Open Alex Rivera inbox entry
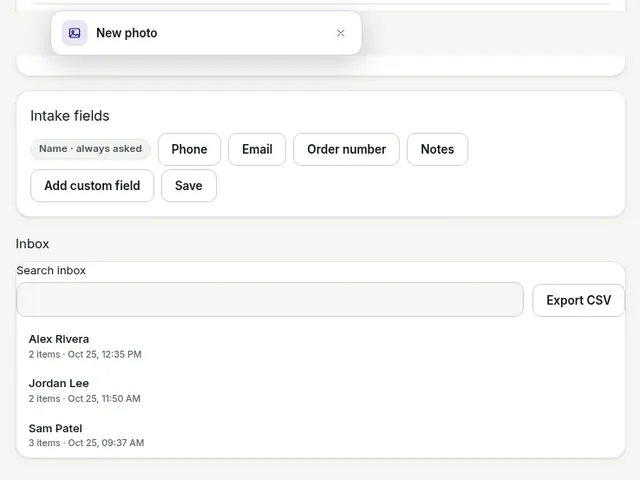This screenshot has height=480, width=640. (320, 346)
